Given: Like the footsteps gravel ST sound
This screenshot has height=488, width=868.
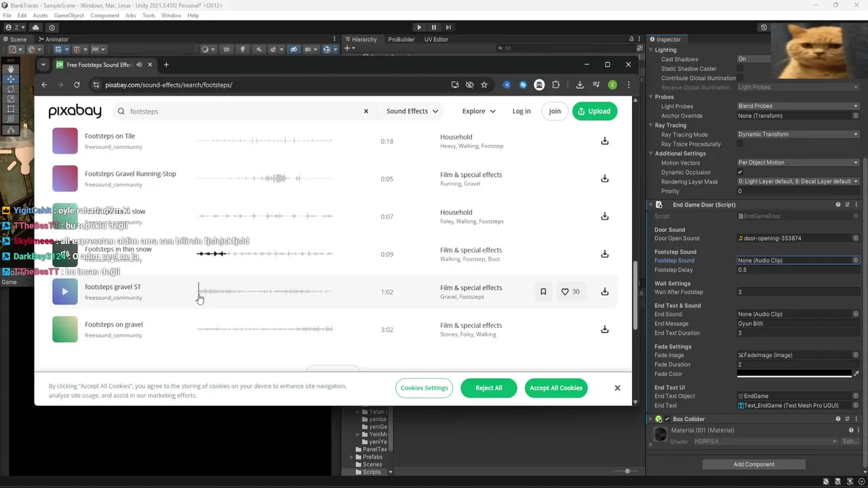Looking at the screenshot, I should coord(570,291).
